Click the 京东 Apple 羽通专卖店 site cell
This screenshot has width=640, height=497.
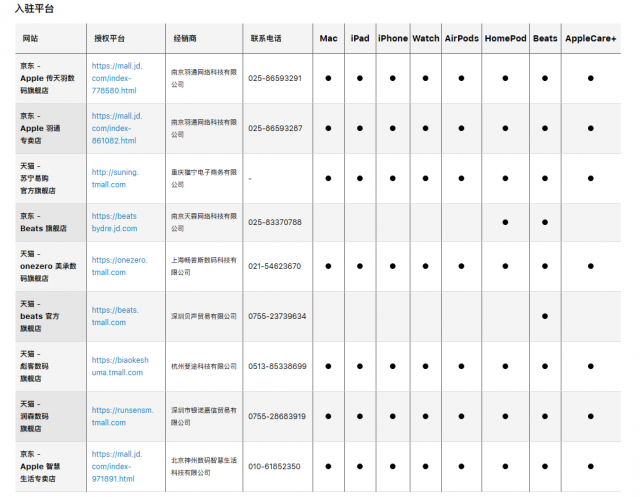51,128
